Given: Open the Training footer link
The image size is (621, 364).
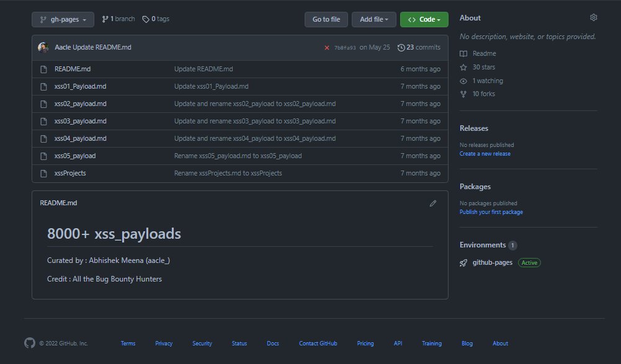Looking at the screenshot, I should pyautogui.click(x=432, y=344).
